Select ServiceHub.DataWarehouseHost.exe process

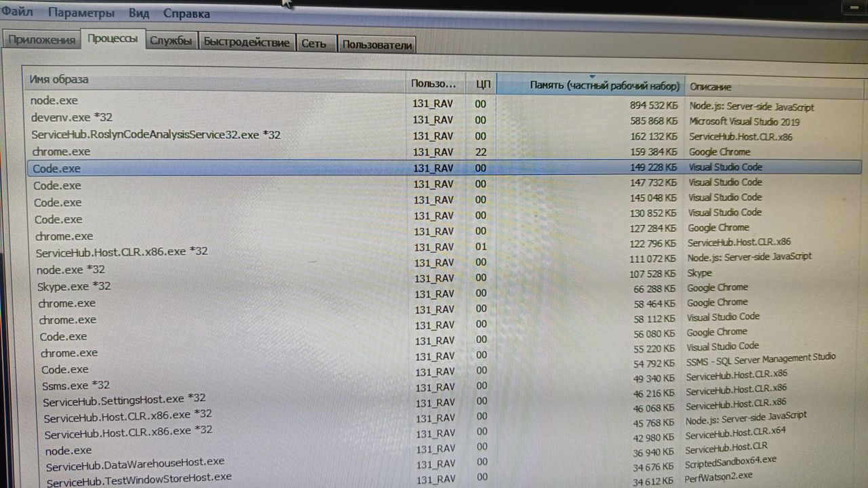pyautogui.click(x=135, y=464)
